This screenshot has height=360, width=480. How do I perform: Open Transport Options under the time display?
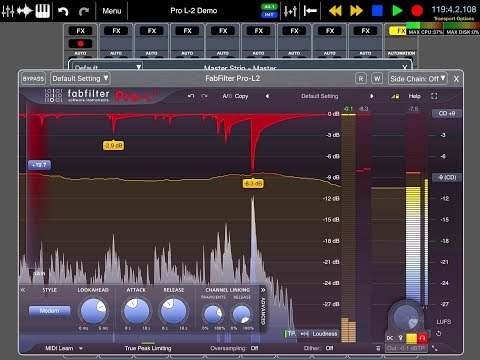tap(454, 19)
